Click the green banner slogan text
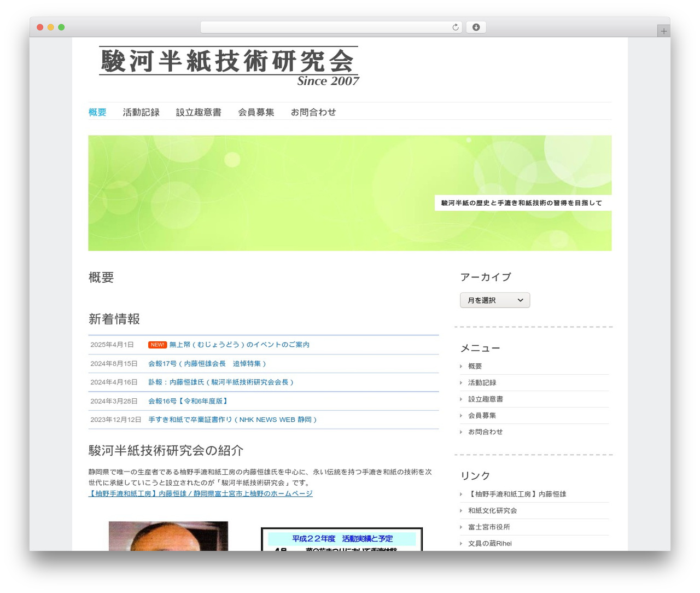This screenshot has height=593, width=700. coord(522,203)
